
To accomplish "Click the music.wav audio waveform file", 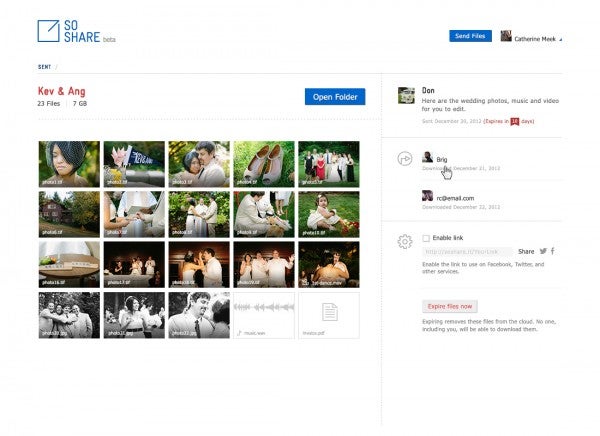I will click(x=264, y=314).
